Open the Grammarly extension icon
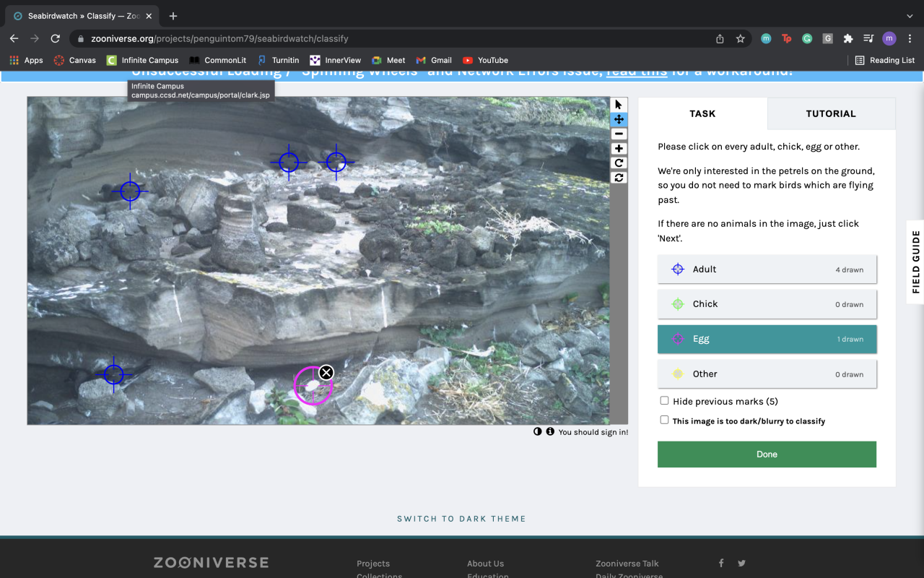This screenshot has height=578, width=924. (x=807, y=38)
